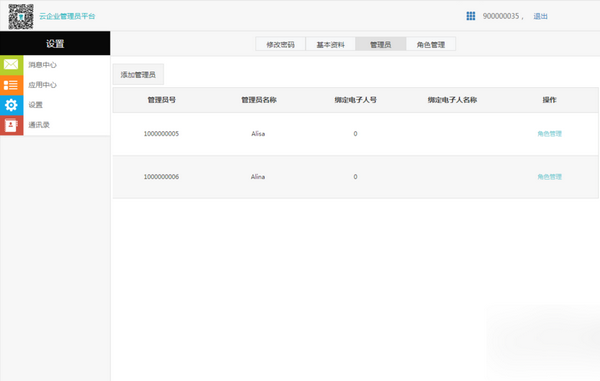The width and height of the screenshot is (600, 381).
Task: Click account number 900000035
Action: tap(501, 16)
